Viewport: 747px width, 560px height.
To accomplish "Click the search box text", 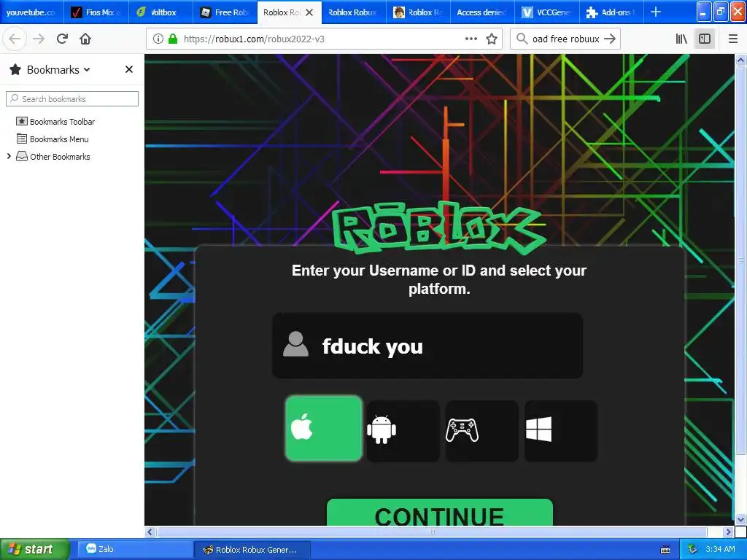I will pos(565,39).
